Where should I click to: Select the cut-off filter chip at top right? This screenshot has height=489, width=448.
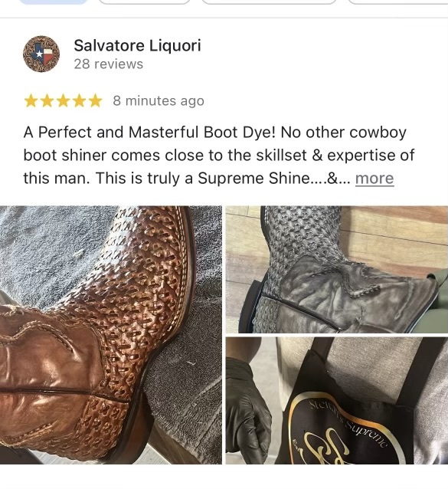pyautogui.click(x=397, y=2)
